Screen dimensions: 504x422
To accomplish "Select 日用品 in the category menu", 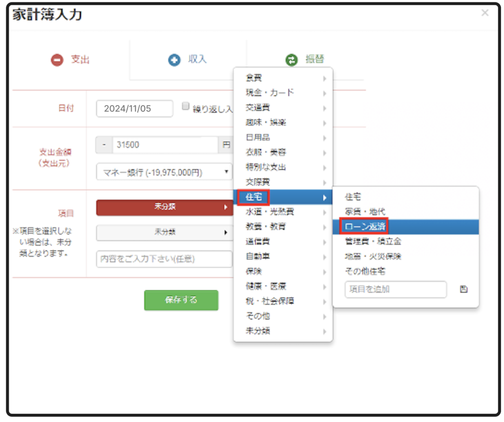I will coord(283,137).
